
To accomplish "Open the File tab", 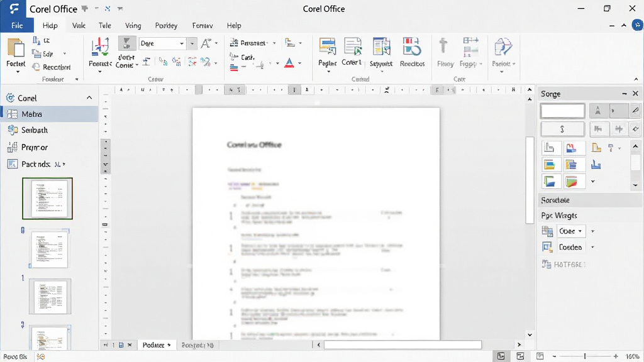I will click(17, 25).
